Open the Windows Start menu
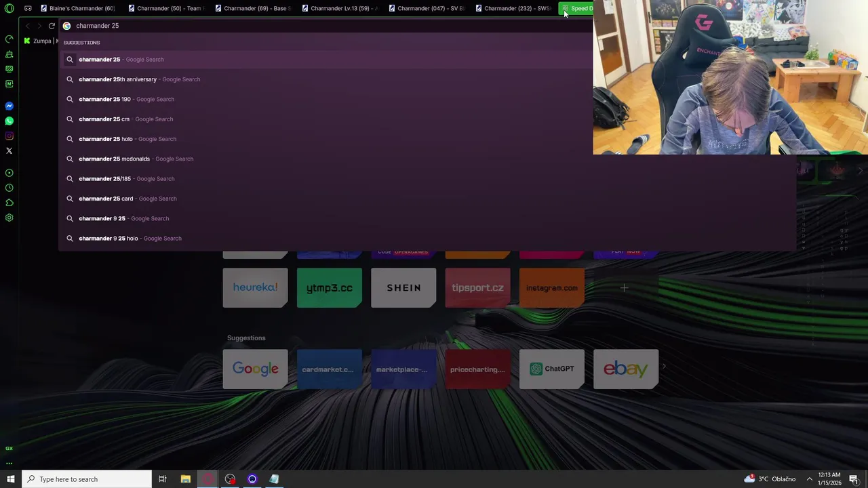 tap(11, 479)
